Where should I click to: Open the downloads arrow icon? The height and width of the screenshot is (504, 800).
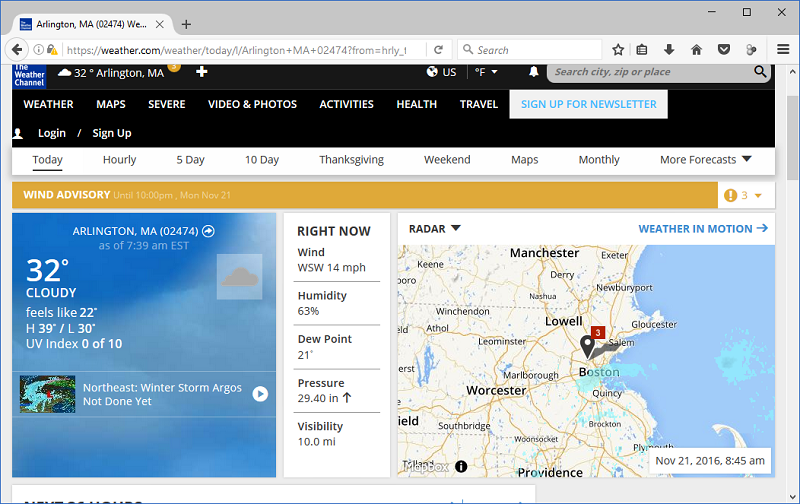(x=669, y=50)
